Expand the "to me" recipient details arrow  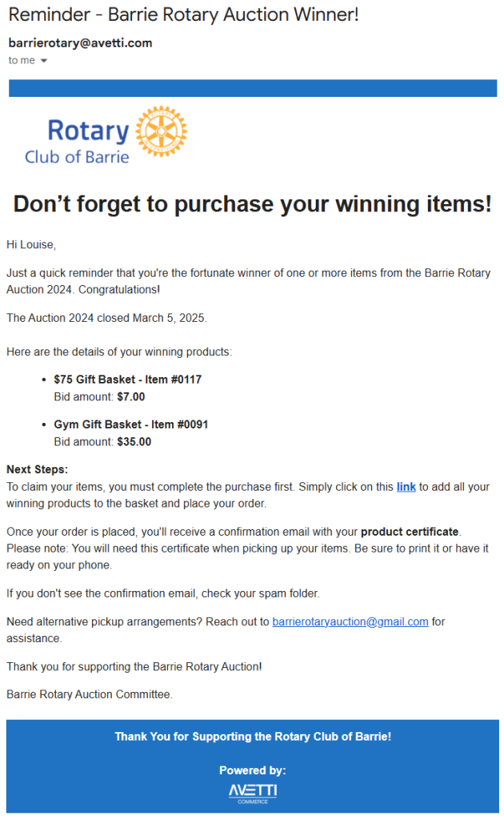[x=44, y=61]
